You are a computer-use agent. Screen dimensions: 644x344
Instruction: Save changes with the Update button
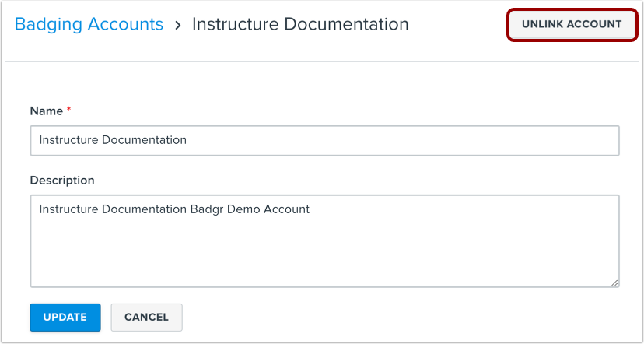click(65, 317)
